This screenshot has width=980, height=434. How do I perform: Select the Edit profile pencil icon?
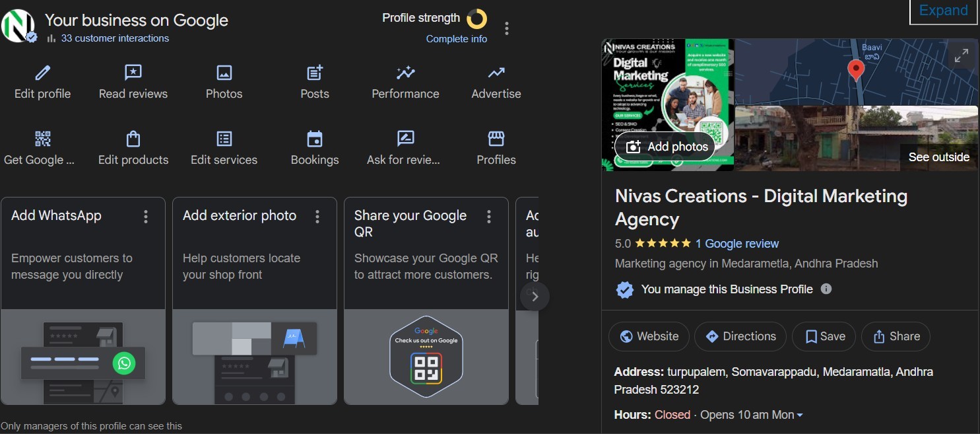click(42, 73)
